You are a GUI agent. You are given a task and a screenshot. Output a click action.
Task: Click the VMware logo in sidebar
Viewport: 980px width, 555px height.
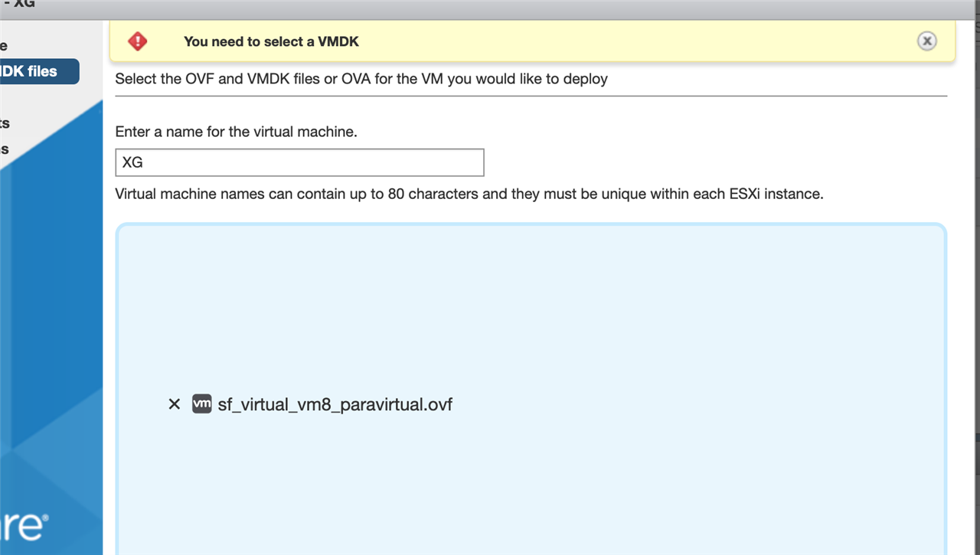click(24, 527)
